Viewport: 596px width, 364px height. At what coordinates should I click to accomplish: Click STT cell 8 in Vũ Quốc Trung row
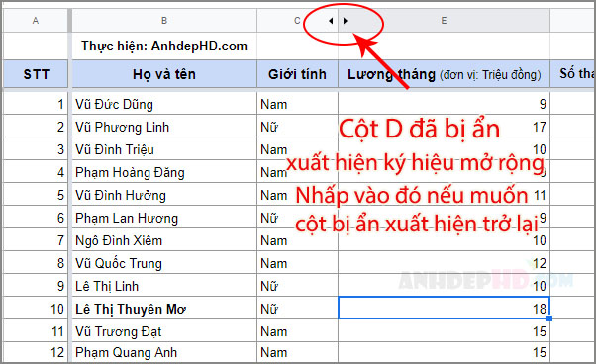point(36,263)
